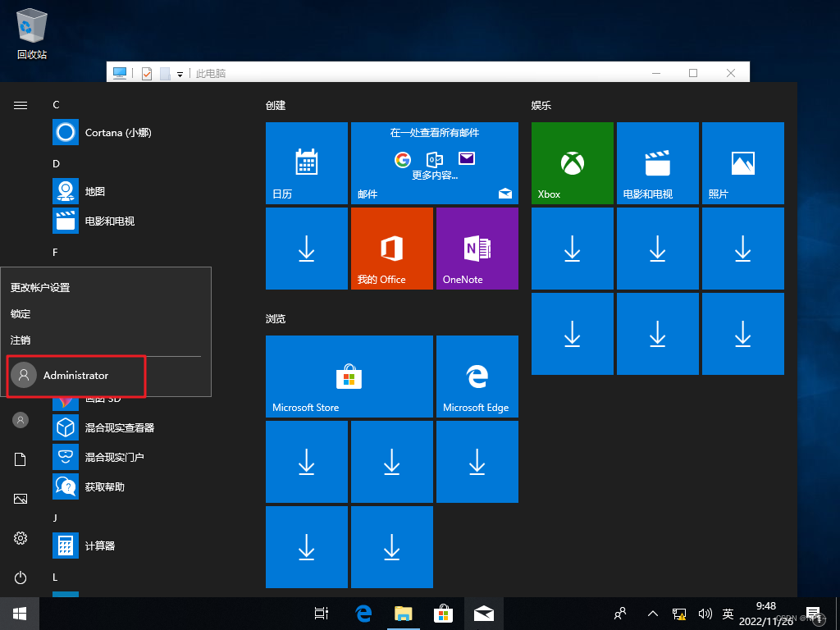Open Cortana (小娜) from the app list

pyautogui.click(x=102, y=132)
